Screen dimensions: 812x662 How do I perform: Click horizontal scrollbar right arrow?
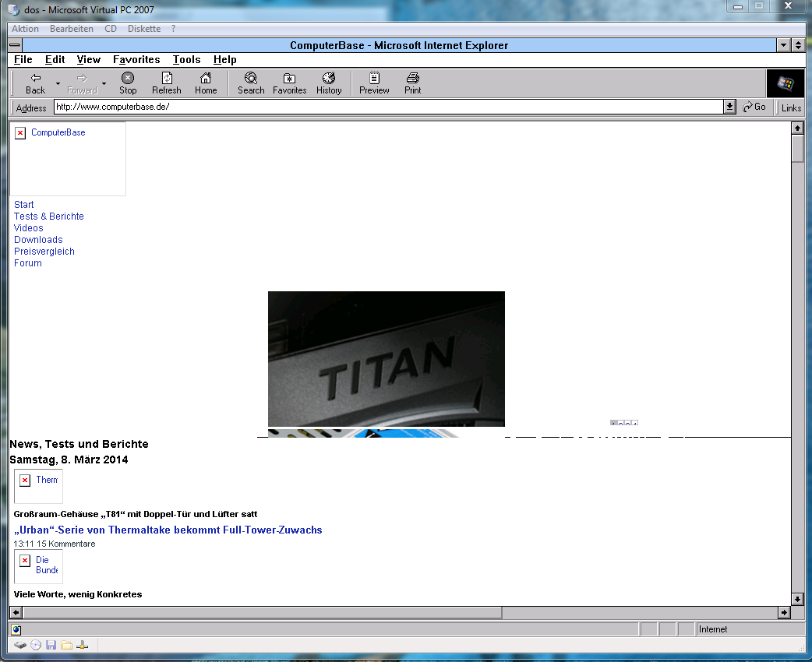(x=784, y=613)
